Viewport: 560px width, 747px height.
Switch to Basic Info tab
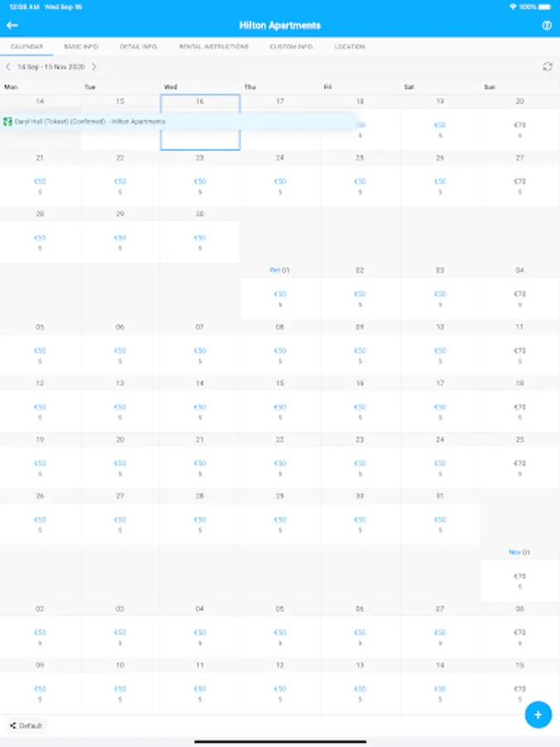coord(81,46)
